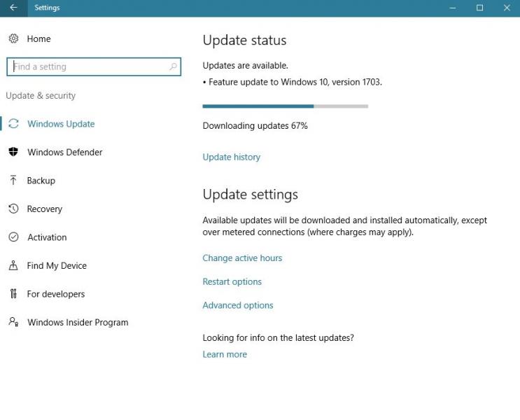
Task: Select the Find My Device person icon
Action: [13, 266]
